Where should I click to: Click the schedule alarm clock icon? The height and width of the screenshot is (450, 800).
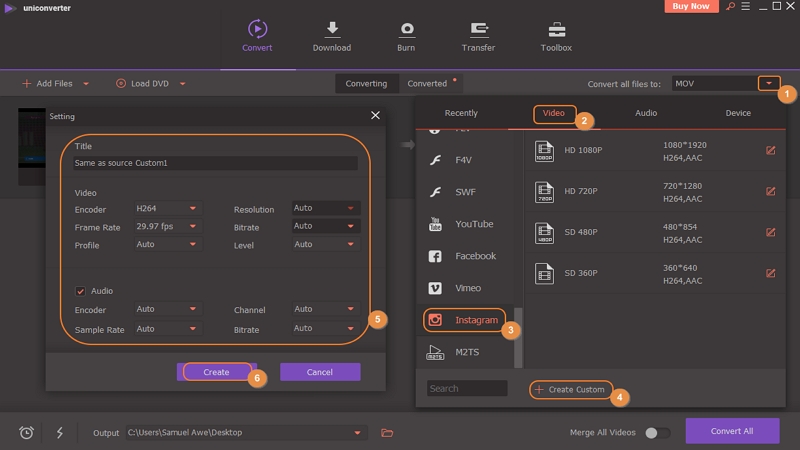[27, 433]
